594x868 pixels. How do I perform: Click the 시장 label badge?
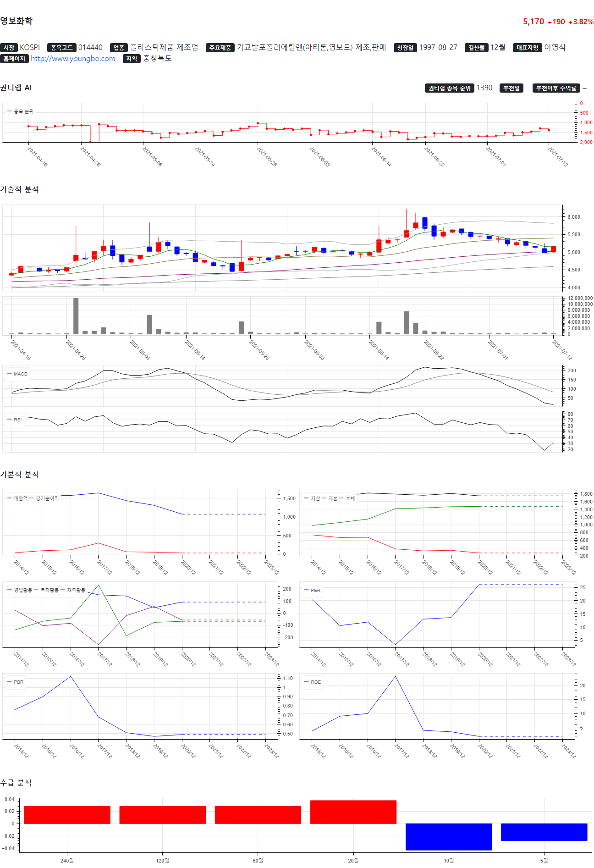tap(9, 48)
